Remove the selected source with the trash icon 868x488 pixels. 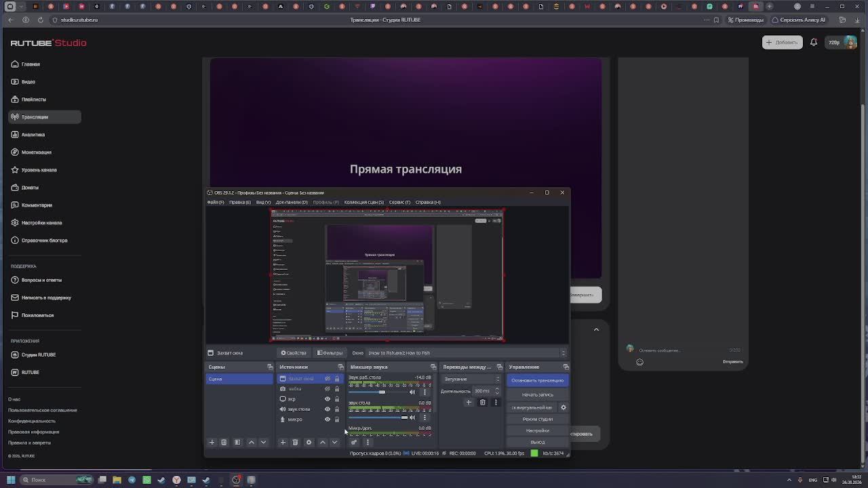pyautogui.click(x=295, y=443)
